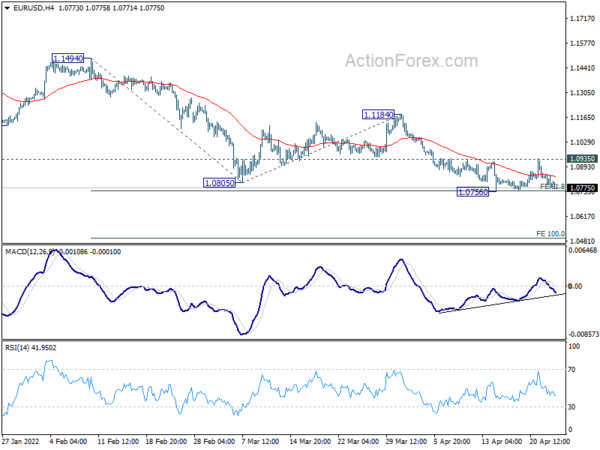Select the 1.13050 price axis value
The image size is (600, 450).
(x=582, y=93)
